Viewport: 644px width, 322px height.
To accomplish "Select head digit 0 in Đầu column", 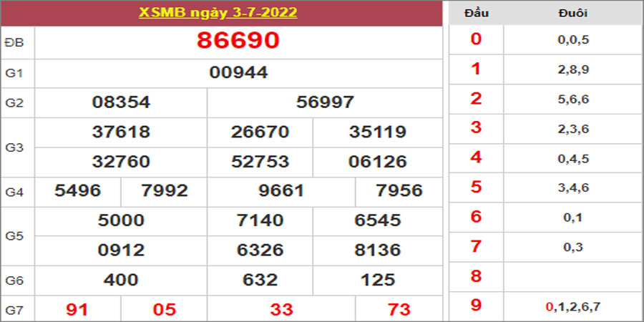I will pyautogui.click(x=476, y=39).
